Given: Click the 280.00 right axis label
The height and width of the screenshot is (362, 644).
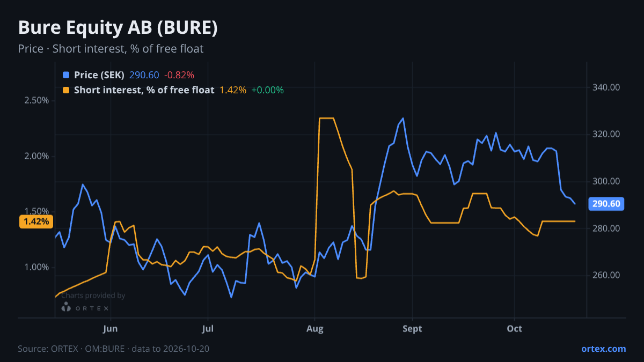Looking at the screenshot, I should click(x=606, y=228).
